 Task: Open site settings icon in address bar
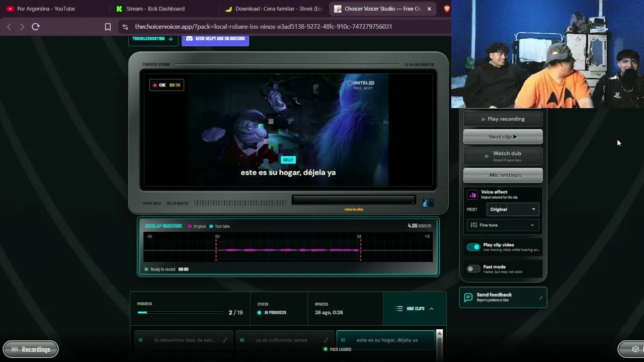pos(125,27)
